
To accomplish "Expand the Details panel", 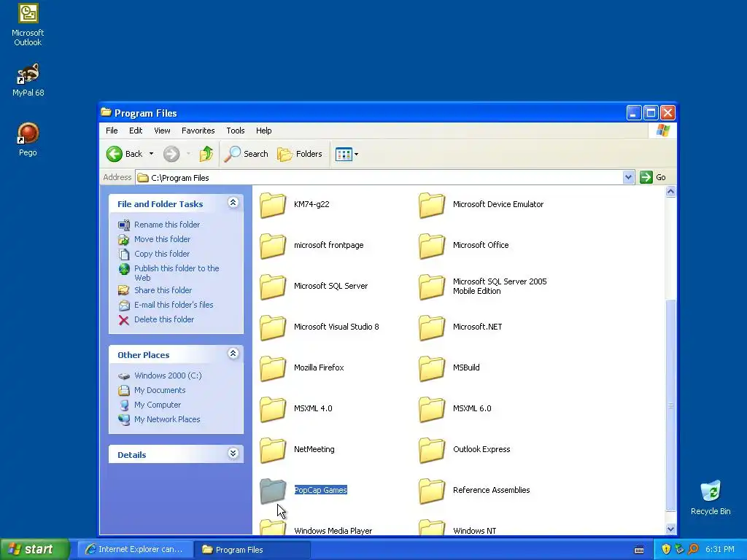I will (x=233, y=454).
